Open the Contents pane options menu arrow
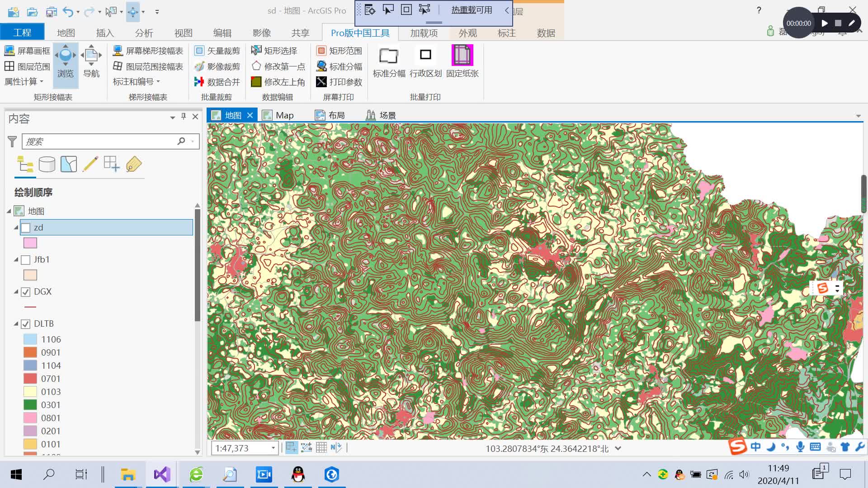The image size is (868, 488). tap(173, 117)
